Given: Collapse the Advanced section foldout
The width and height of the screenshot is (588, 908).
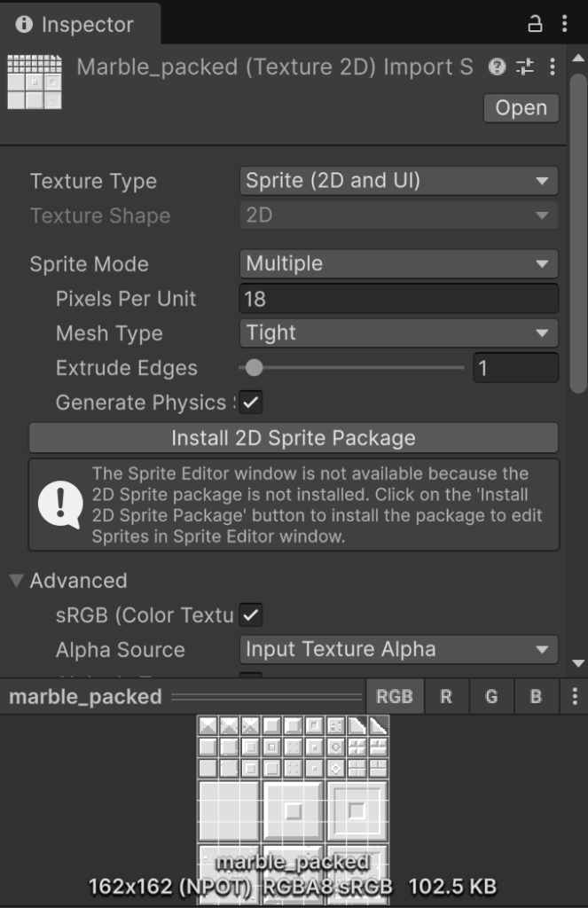Looking at the screenshot, I should coord(16,581).
